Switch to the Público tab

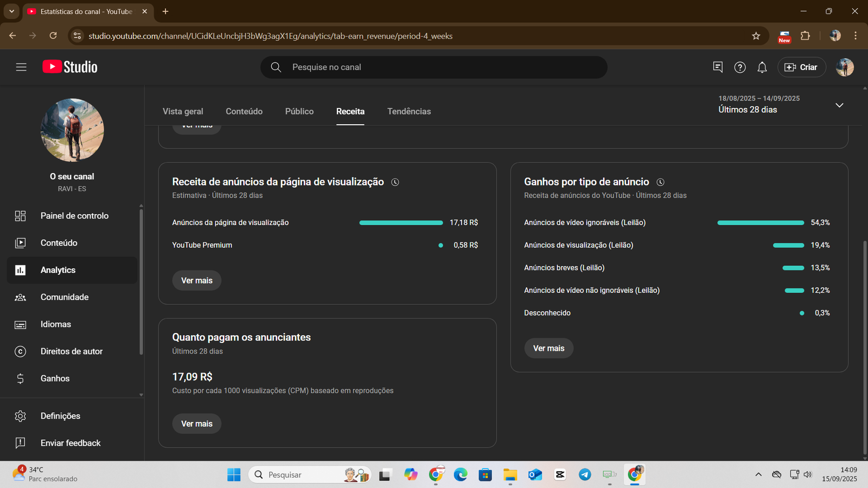[299, 111]
